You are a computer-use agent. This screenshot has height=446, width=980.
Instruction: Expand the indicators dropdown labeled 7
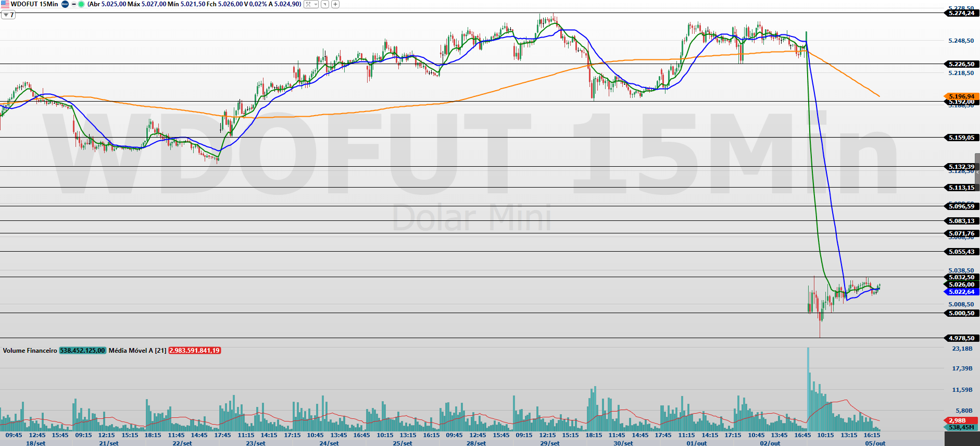click(x=8, y=15)
